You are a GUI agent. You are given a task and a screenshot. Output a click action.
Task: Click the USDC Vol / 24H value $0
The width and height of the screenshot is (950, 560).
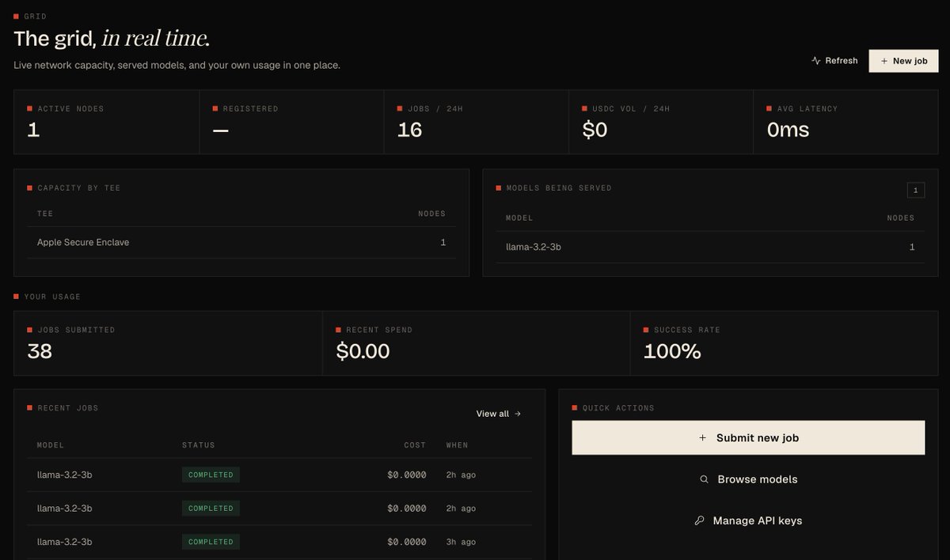pos(595,131)
